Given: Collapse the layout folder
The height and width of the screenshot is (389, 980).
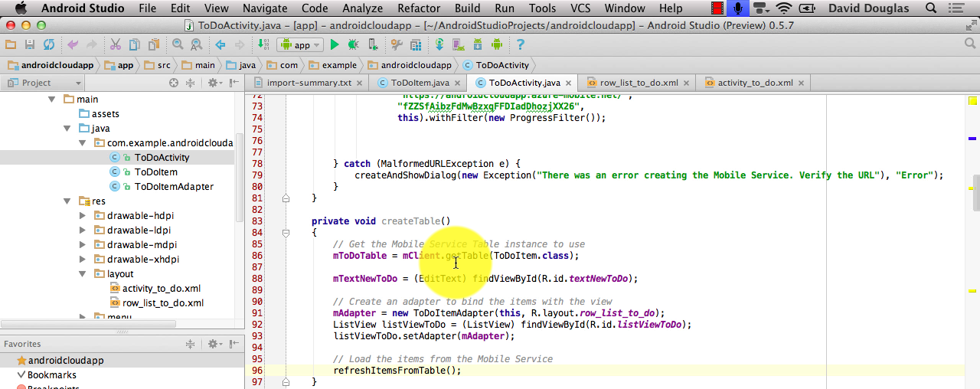Looking at the screenshot, I should pyautogui.click(x=83, y=274).
